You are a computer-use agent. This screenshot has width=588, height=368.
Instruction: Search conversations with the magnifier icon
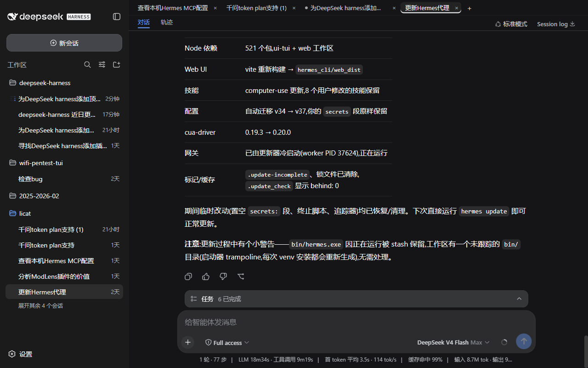tap(87, 65)
